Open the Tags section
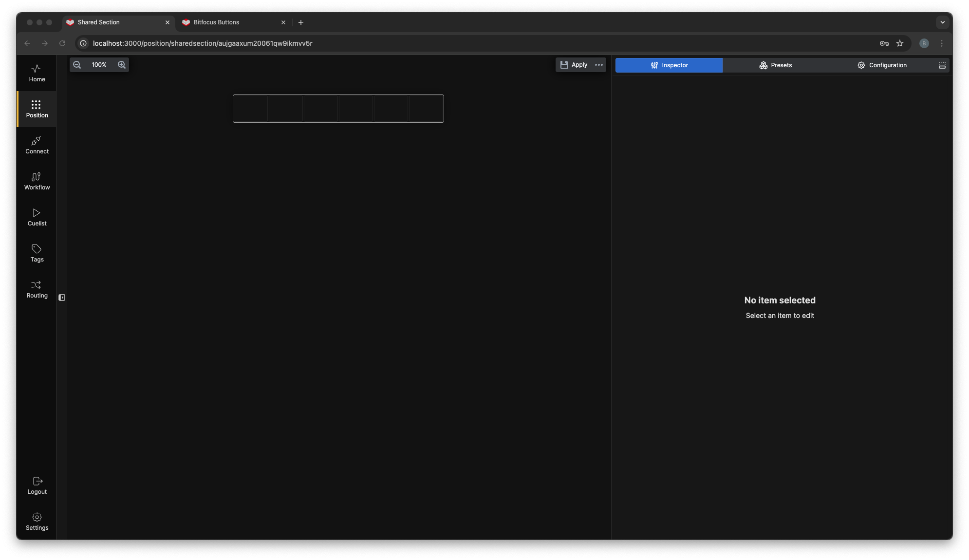969x560 pixels. coord(37,253)
